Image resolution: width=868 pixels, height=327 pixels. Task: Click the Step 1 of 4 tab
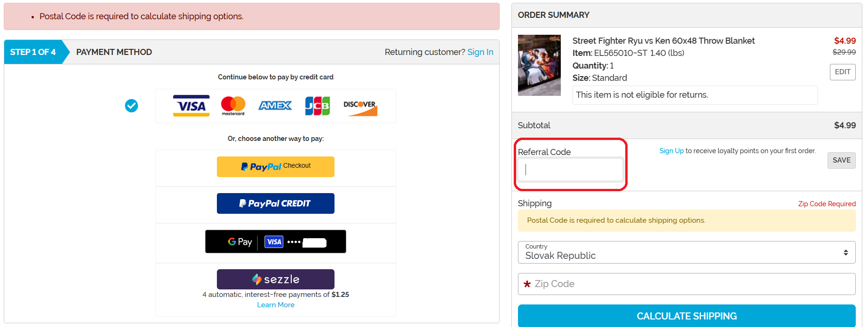[33, 52]
